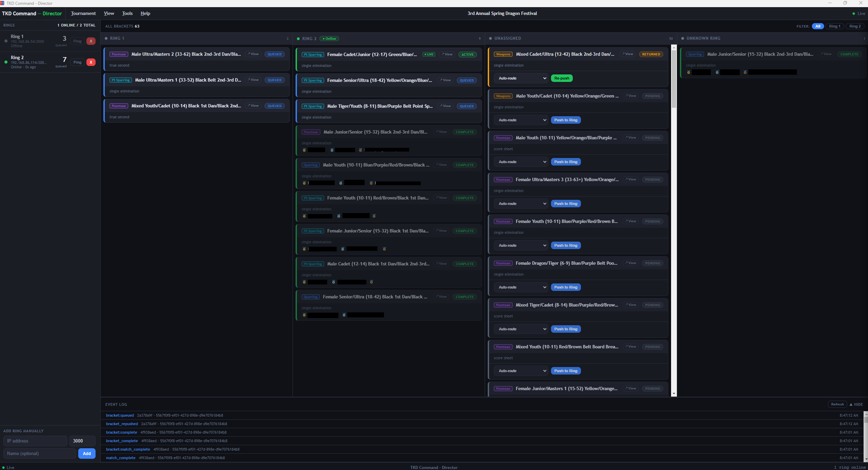View Female Senior/Ultra Black 1st Dan Sparring bracket
Image resolution: width=868 pixels, height=470 pixels.
441,297
